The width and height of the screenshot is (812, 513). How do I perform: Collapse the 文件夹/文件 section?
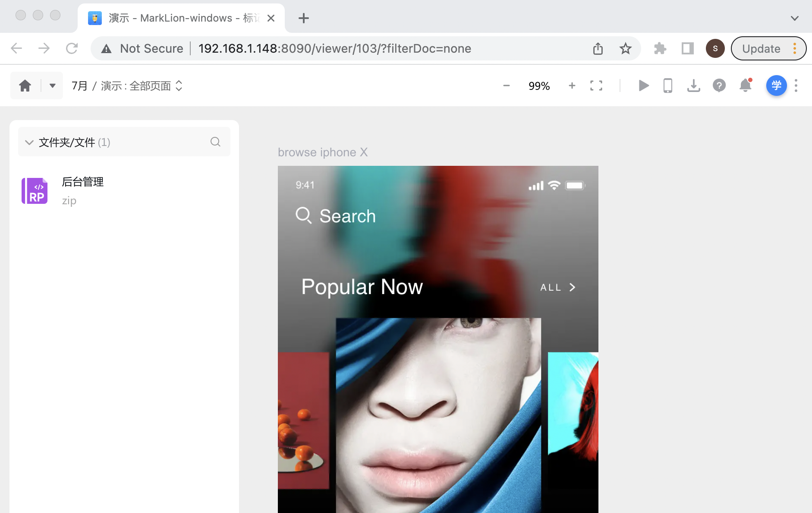click(29, 142)
